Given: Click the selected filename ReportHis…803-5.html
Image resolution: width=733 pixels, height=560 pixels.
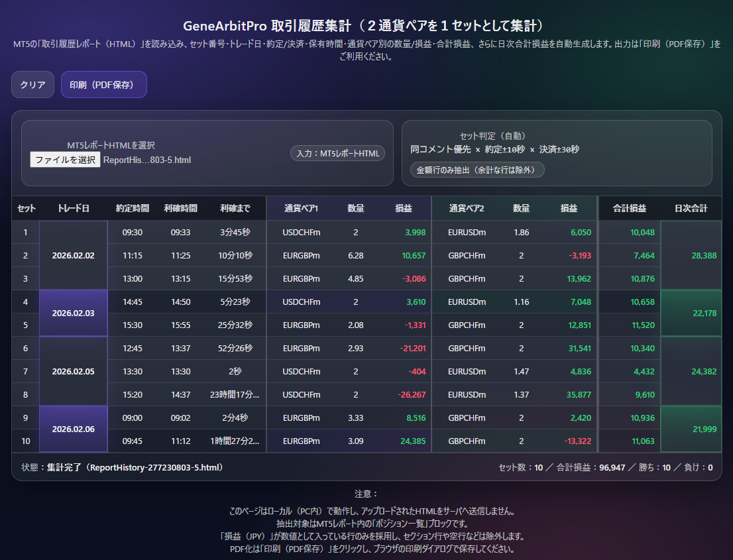Looking at the screenshot, I should [147, 160].
